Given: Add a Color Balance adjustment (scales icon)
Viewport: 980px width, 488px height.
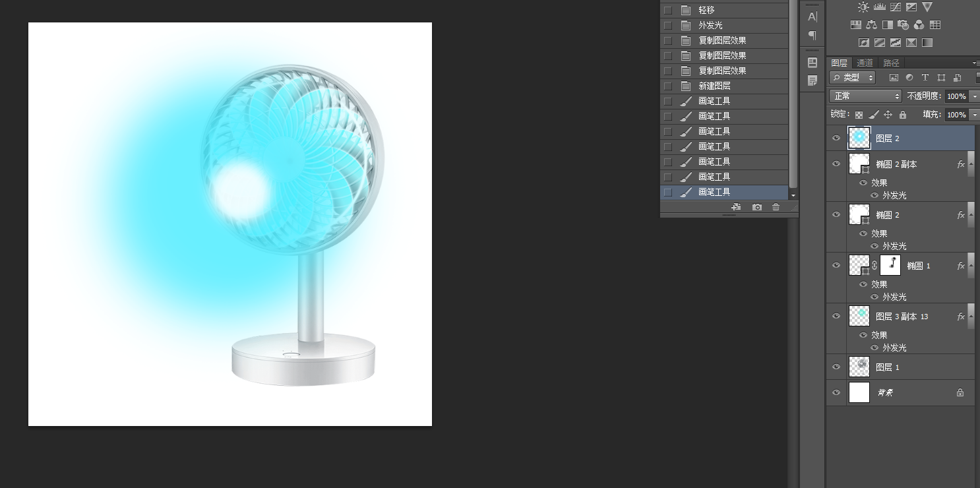Looking at the screenshot, I should pos(872,25).
